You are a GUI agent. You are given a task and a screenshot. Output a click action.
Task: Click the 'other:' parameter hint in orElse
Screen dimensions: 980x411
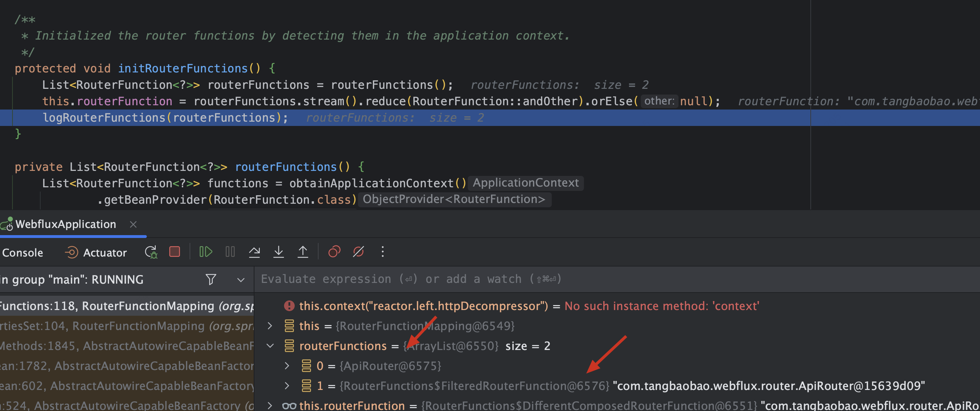tap(659, 101)
